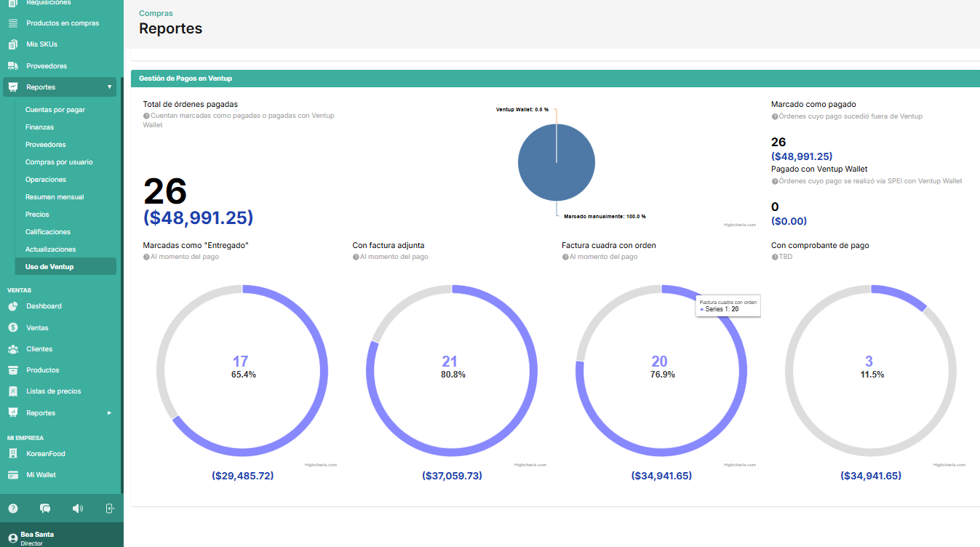Screen dimensions: 980x547
Task: Open the chat bubbles icon
Action: click(45, 508)
